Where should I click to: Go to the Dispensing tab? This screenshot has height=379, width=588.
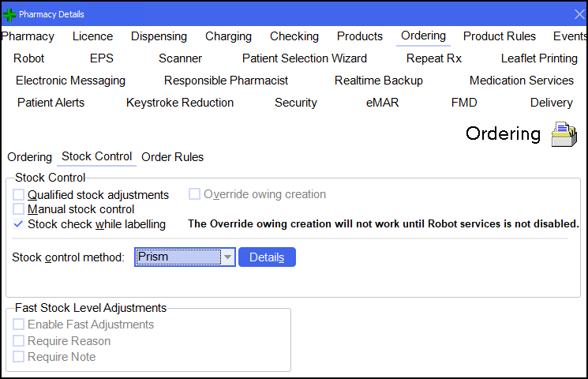point(159,36)
